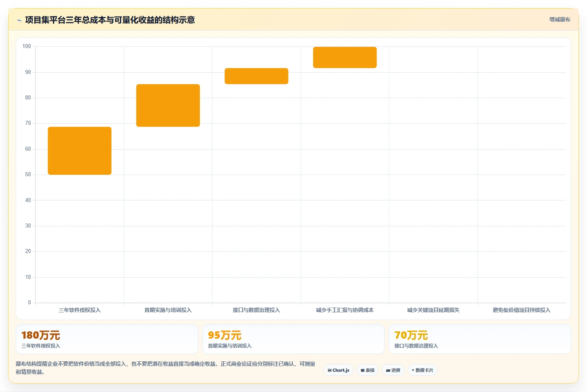Click the 首期实施与培训投入 waterfall bar
This screenshot has height=392, width=587.
168,105
